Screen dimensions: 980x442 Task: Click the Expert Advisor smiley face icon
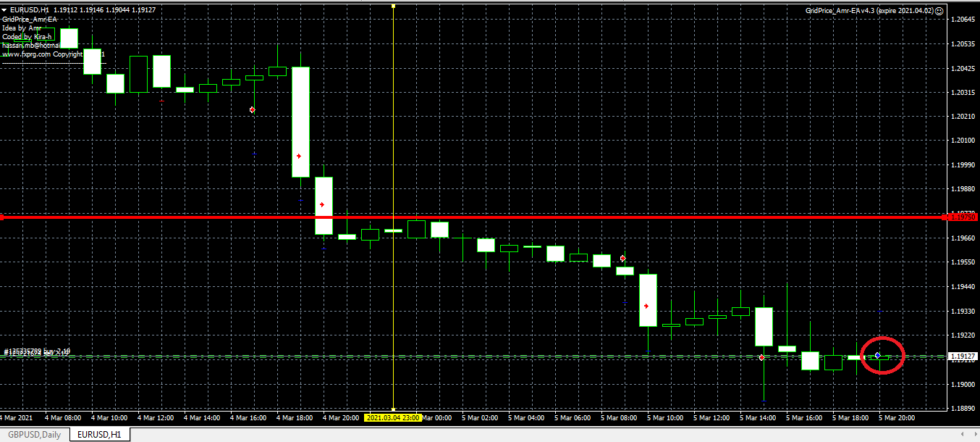939,11
